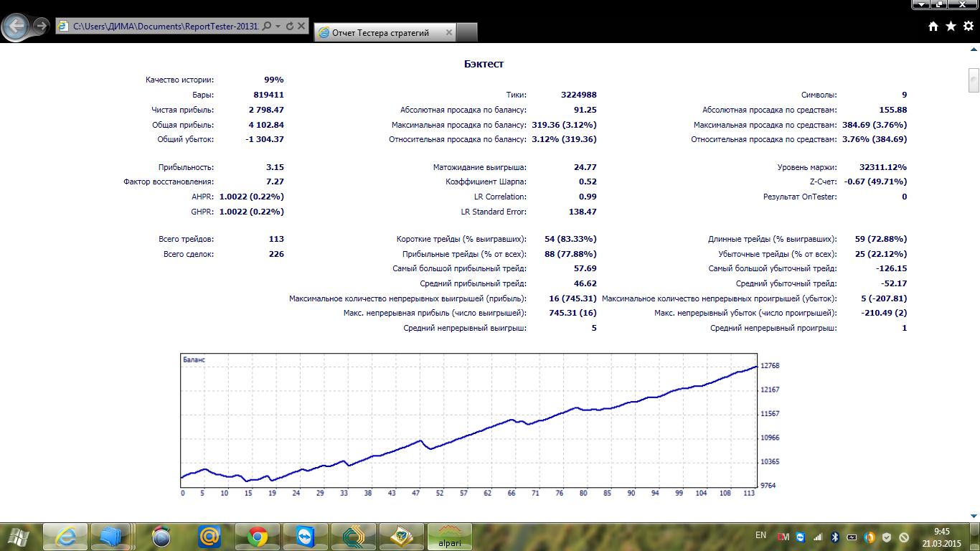Click the Bluetooth tray icon

[x=834, y=536]
